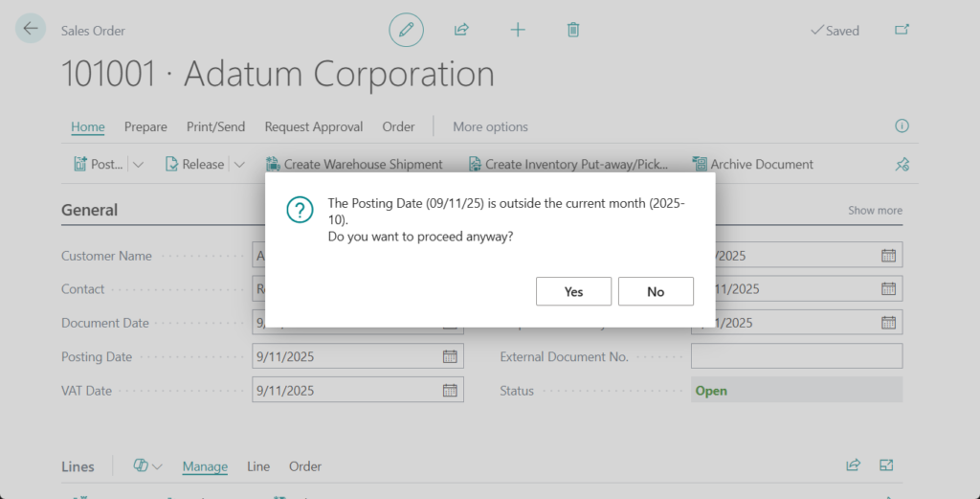Expand the Post button dropdown arrow
The image size is (980, 499).
point(139,165)
